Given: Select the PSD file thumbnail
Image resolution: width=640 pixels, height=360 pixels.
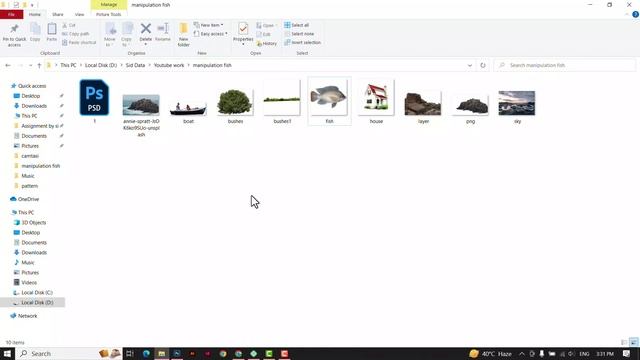Looking at the screenshot, I should 94,98.
